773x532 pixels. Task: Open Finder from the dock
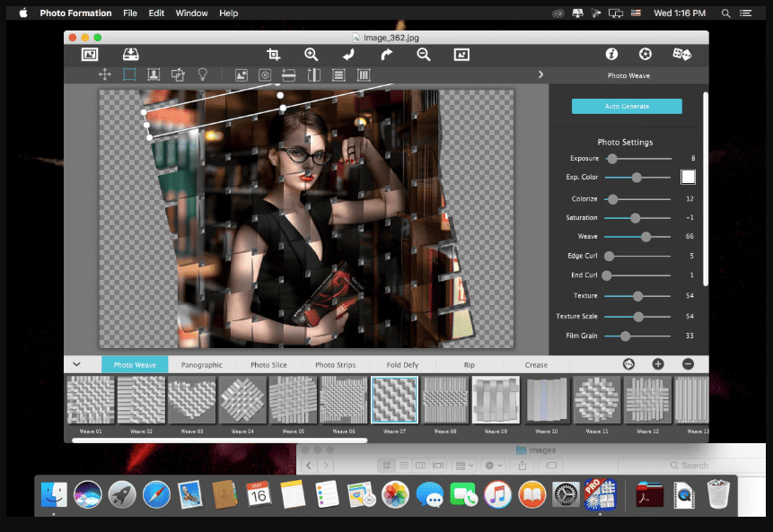pos(54,494)
